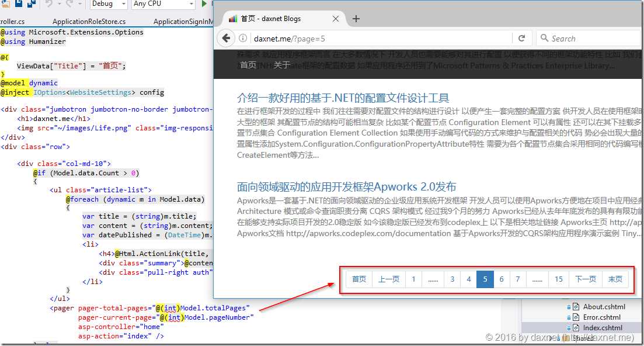
Task: Click the ViewData["Title"] code line
Action: click(71, 65)
